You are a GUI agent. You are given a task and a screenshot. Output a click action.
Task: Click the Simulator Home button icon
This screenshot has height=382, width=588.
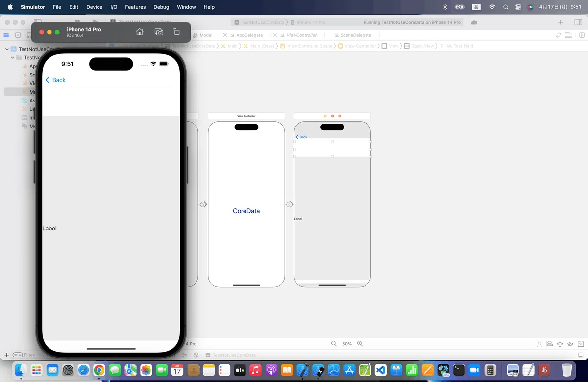140,32
